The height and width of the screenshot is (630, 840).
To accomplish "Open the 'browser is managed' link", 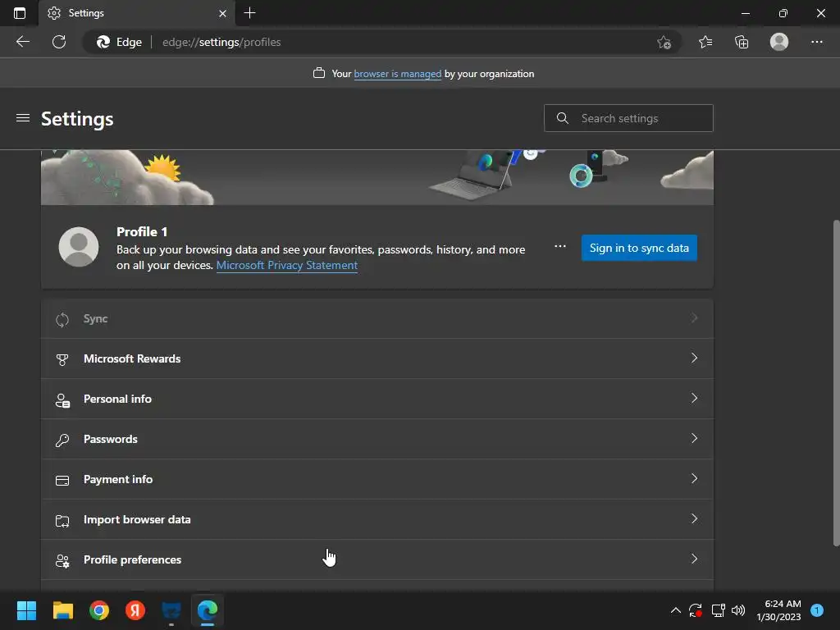I will 398,74.
